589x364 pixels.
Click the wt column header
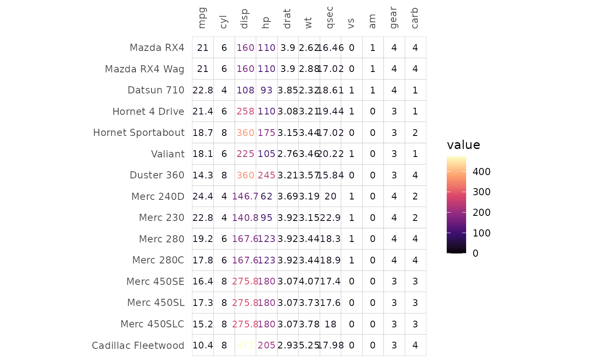tap(308, 23)
